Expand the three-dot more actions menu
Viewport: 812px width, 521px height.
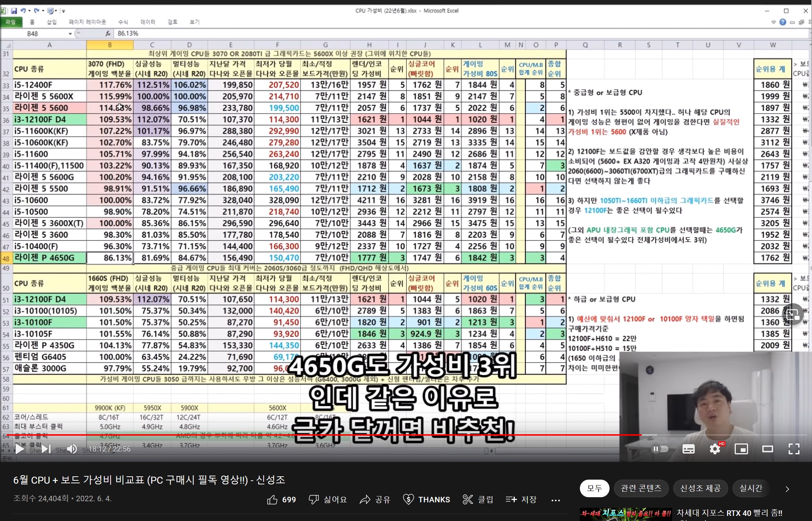click(555, 500)
